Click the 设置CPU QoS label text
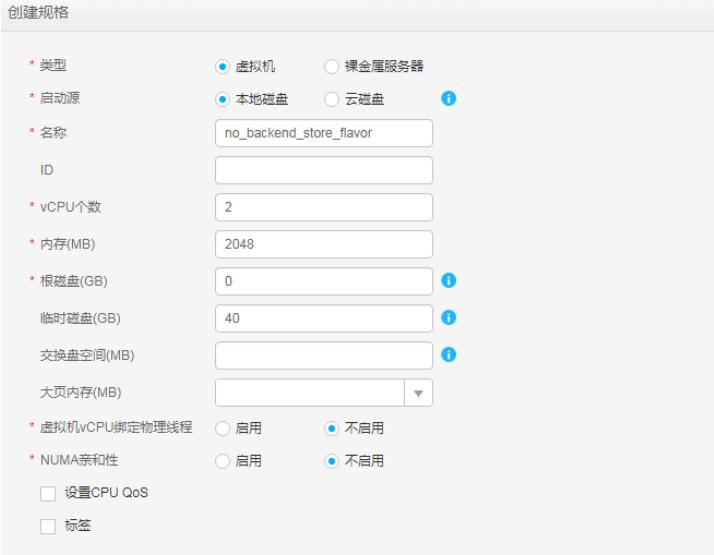 (x=106, y=493)
